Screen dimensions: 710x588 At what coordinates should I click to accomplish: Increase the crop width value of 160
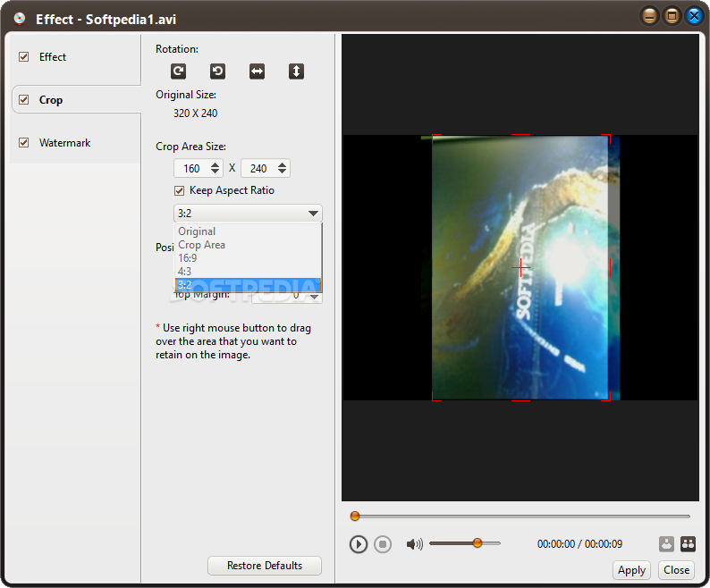[216, 164]
